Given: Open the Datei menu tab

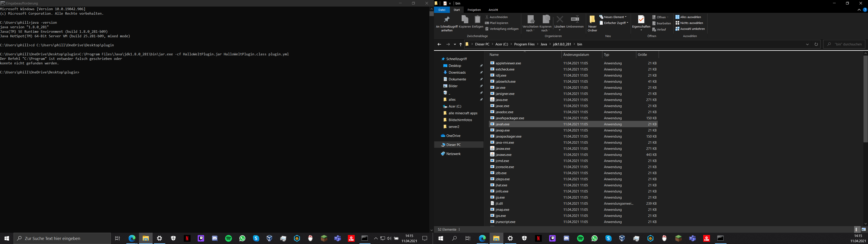Looking at the screenshot, I should click(442, 10).
